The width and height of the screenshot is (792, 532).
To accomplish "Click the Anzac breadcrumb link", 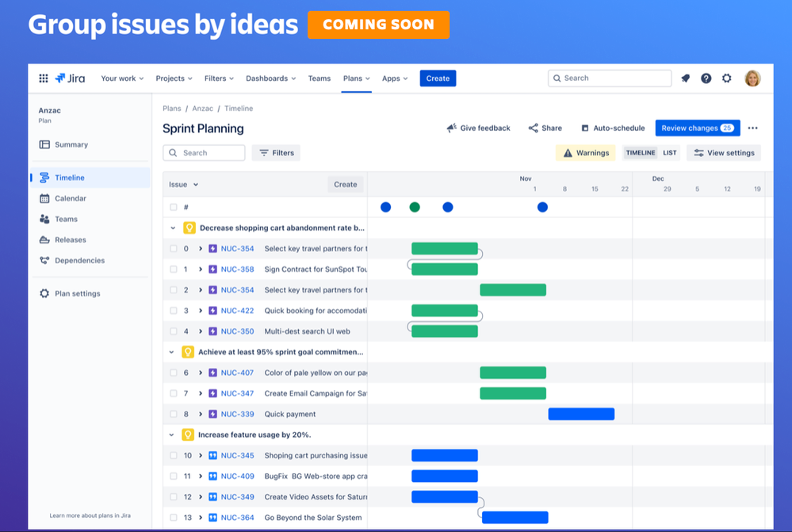I will pos(202,109).
